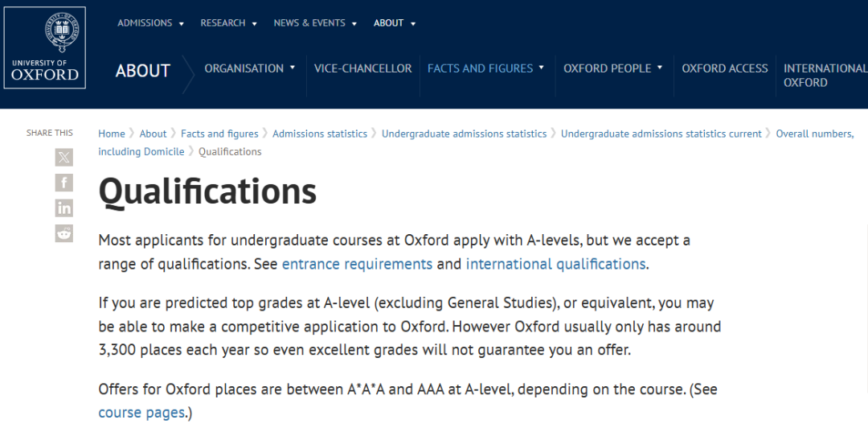
Task: Expand the Organisation submenu
Action: pos(250,68)
